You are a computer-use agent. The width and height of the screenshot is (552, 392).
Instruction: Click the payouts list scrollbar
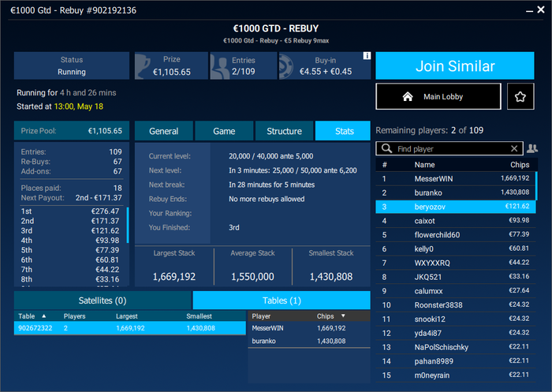tap(128, 226)
